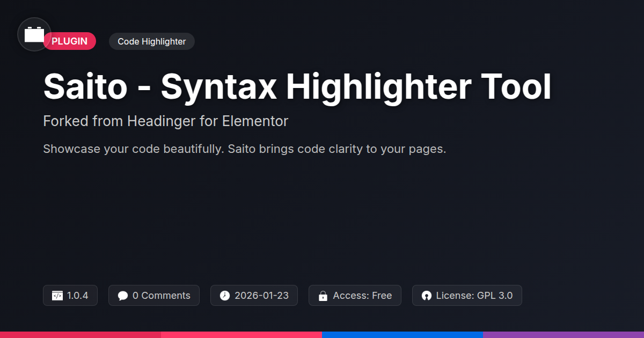644x338 pixels.
Task: Click the license icon beside GPL 3.0
Action: point(427,296)
